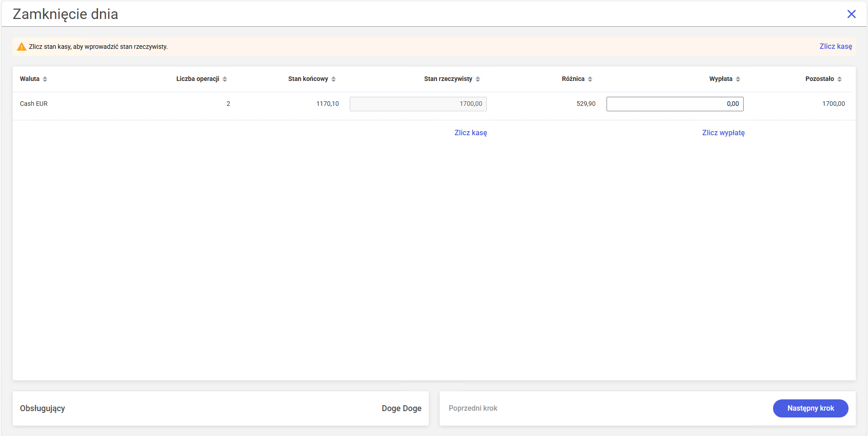Click the warning triangle icon

(21, 47)
